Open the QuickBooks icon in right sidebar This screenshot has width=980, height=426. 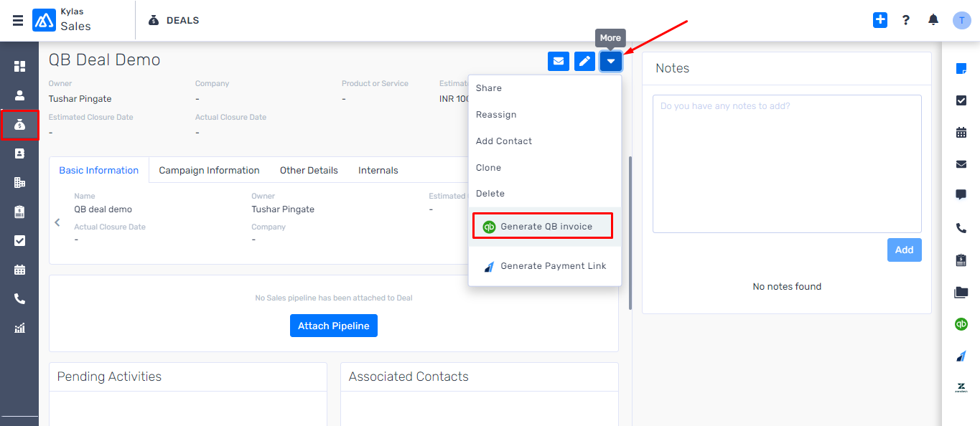[x=961, y=324]
